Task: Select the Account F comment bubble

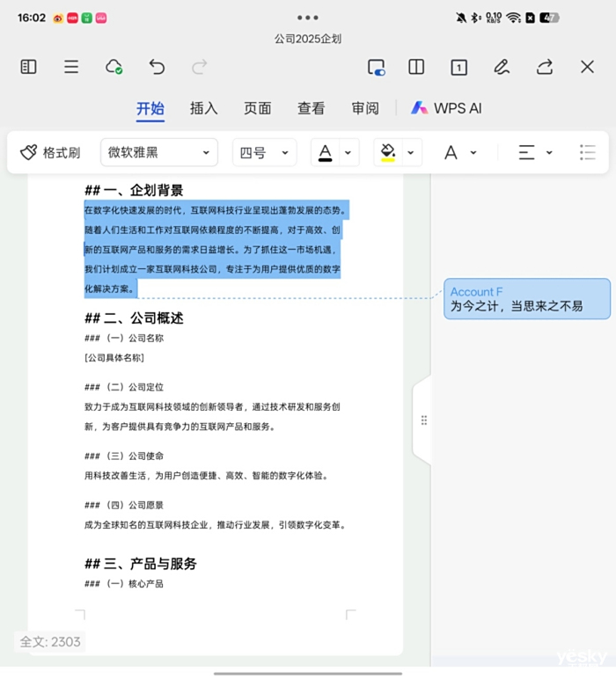Action: click(x=526, y=299)
